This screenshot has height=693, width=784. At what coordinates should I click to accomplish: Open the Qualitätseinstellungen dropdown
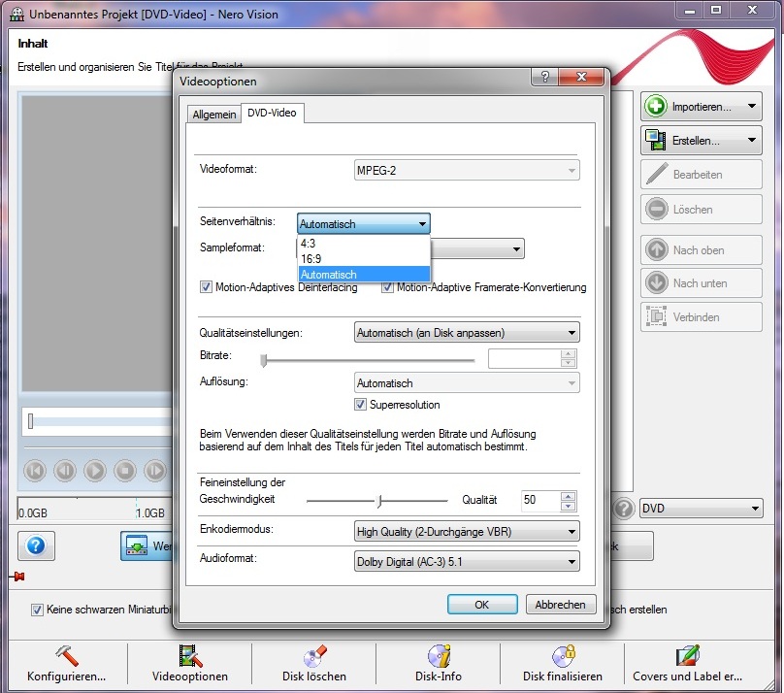click(467, 333)
